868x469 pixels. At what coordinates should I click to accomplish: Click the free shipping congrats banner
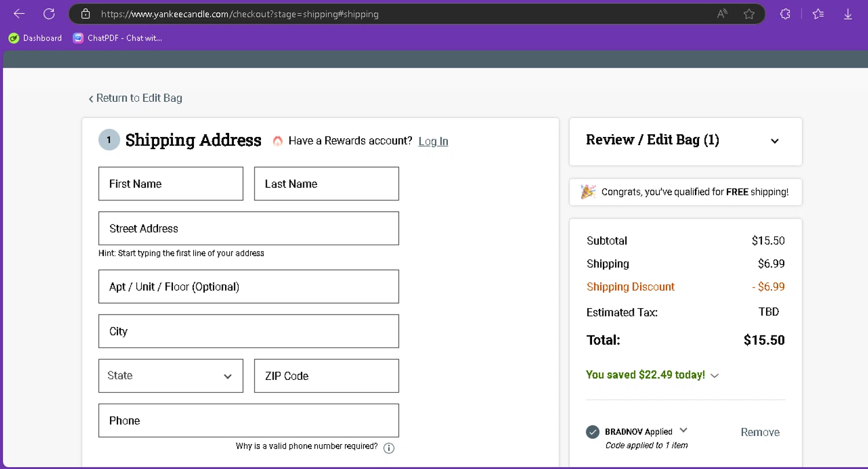pyautogui.click(x=686, y=192)
